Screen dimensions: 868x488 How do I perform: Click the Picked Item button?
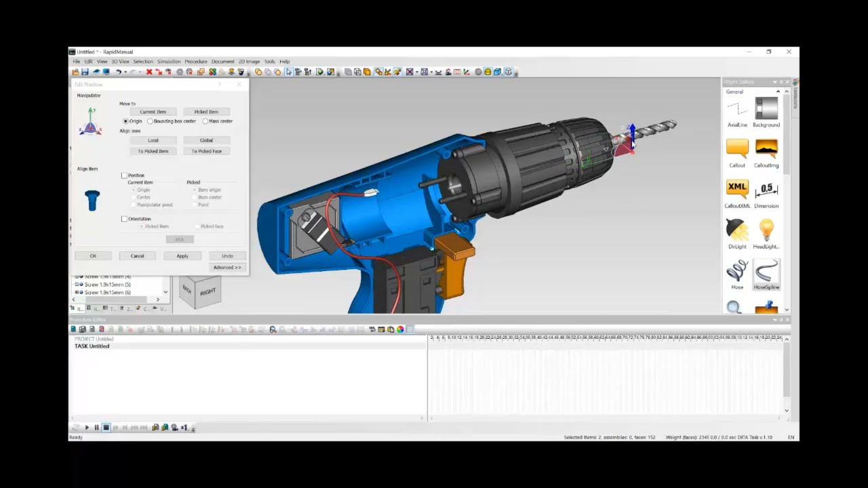coord(206,112)
